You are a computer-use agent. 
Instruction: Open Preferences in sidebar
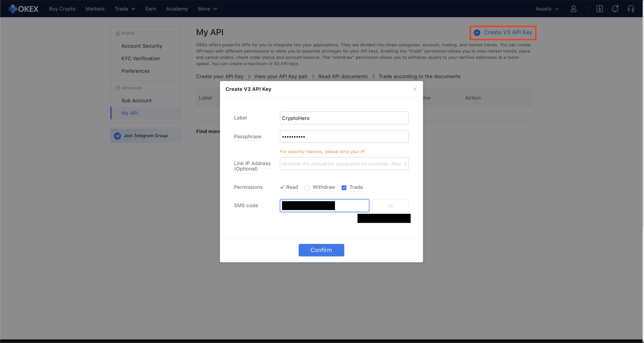point(136,71)
